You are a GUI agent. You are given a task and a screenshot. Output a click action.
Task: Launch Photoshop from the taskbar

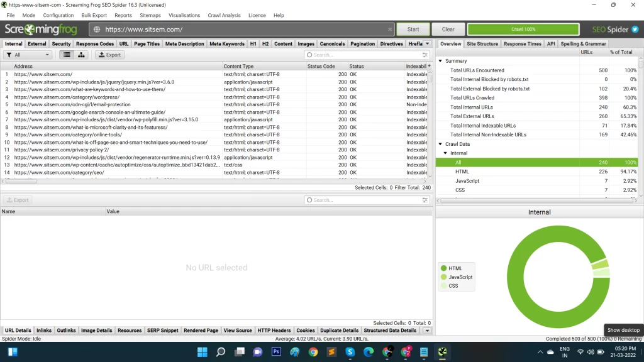point(277,352)
